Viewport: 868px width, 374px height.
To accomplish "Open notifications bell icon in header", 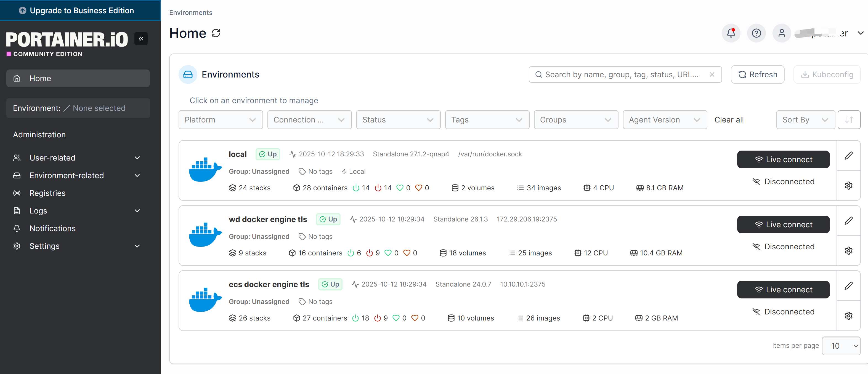I will pyautogui.click(x=731, y=33).
